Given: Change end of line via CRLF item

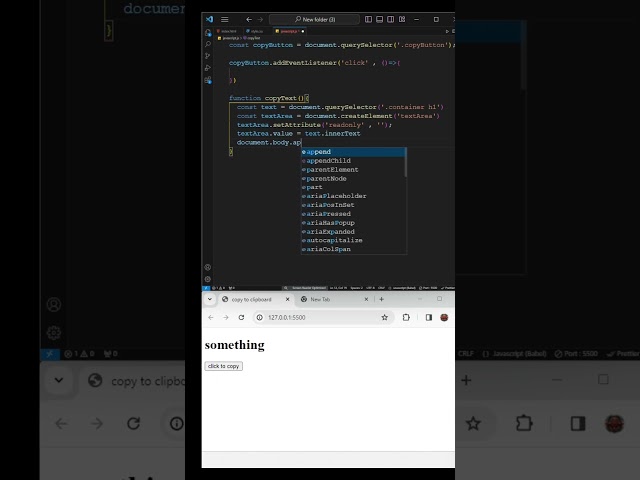Looking at the screenshot, I should tap(381, 288).
